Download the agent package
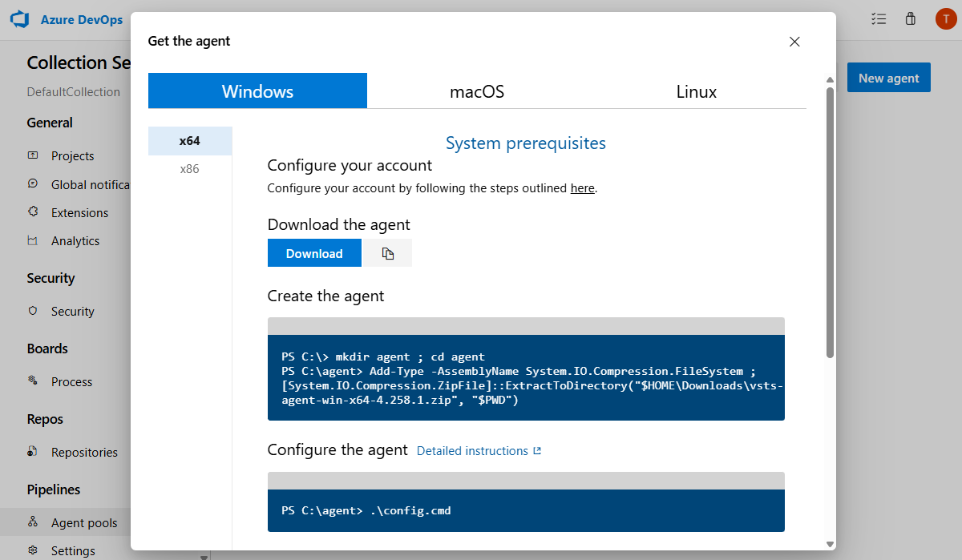The image size is (962, 560). pyautogui.click(x=314, y=253)
